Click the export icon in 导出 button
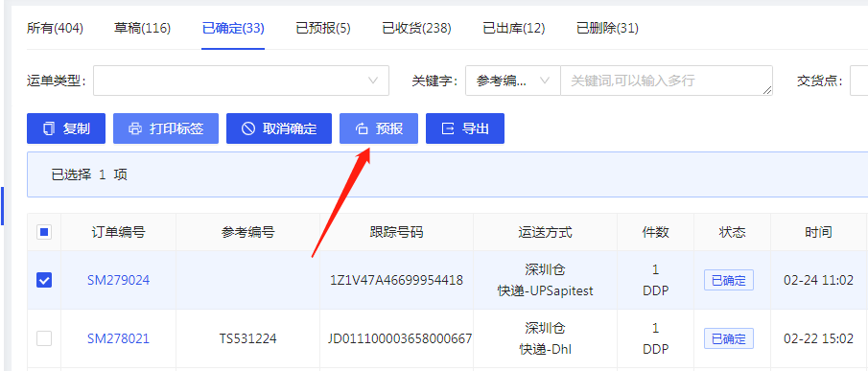Screen dimensions: 868x371 click(x=448, y=128)
